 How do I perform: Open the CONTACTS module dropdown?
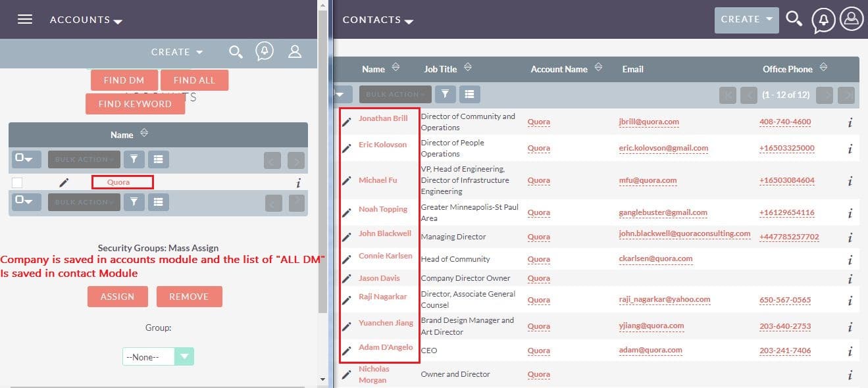378,20
